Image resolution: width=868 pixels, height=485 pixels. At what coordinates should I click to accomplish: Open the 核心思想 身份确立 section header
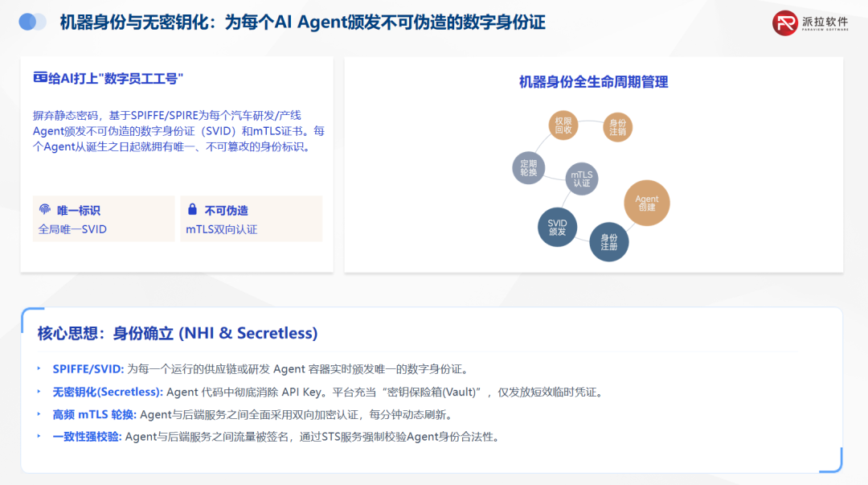pos(177,333)
